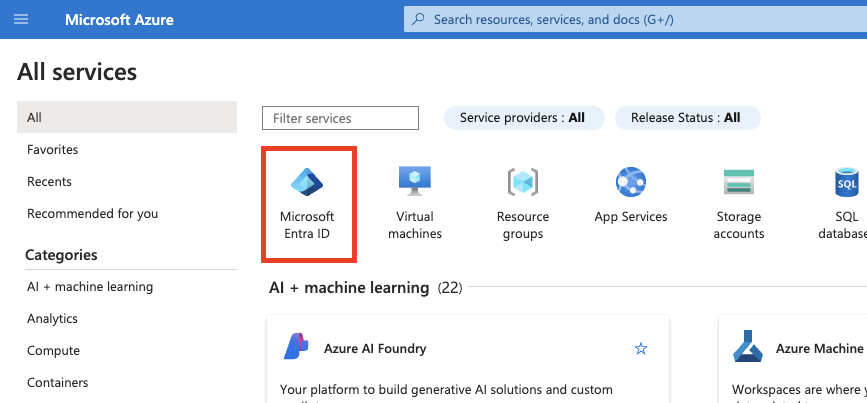Select the All services category

tap(127, 117)
